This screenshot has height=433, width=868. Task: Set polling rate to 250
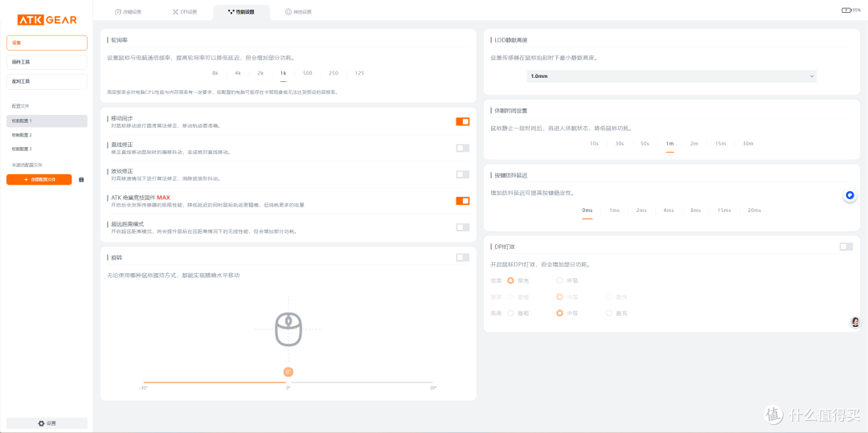coord(334,73)
